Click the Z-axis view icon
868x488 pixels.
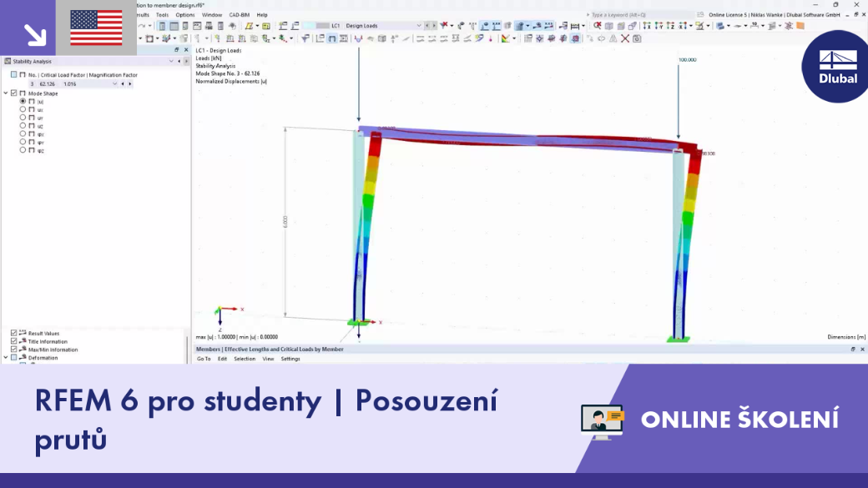click(670, 26)
